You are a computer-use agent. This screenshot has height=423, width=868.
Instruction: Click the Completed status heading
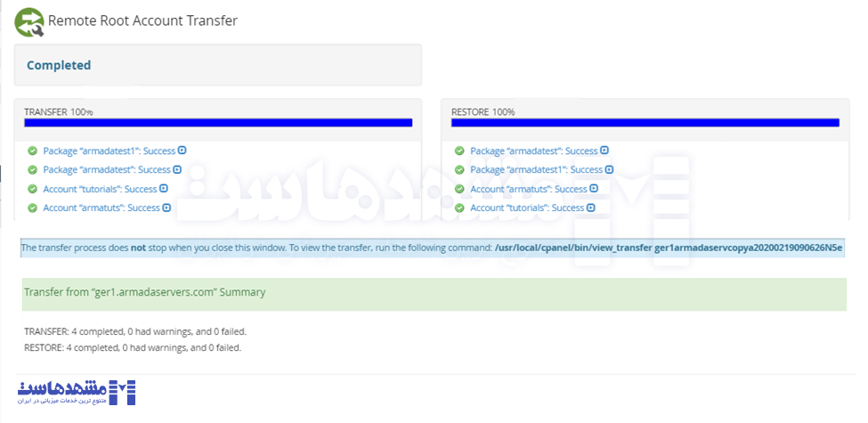(59, 65)
